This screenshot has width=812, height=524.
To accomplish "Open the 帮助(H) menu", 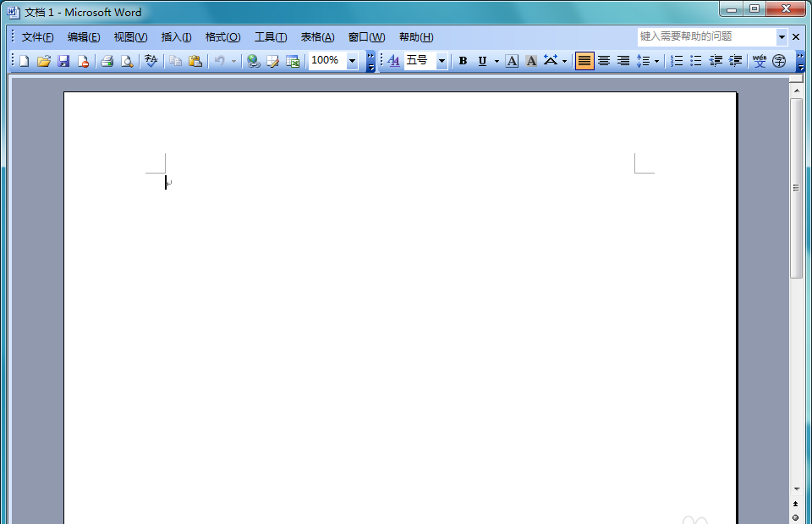I will click(x=416, y=37).
